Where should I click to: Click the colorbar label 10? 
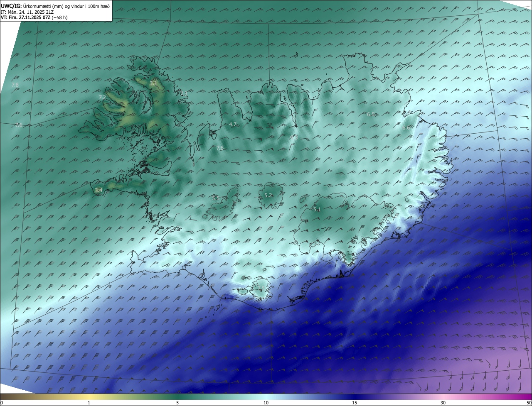266,403
